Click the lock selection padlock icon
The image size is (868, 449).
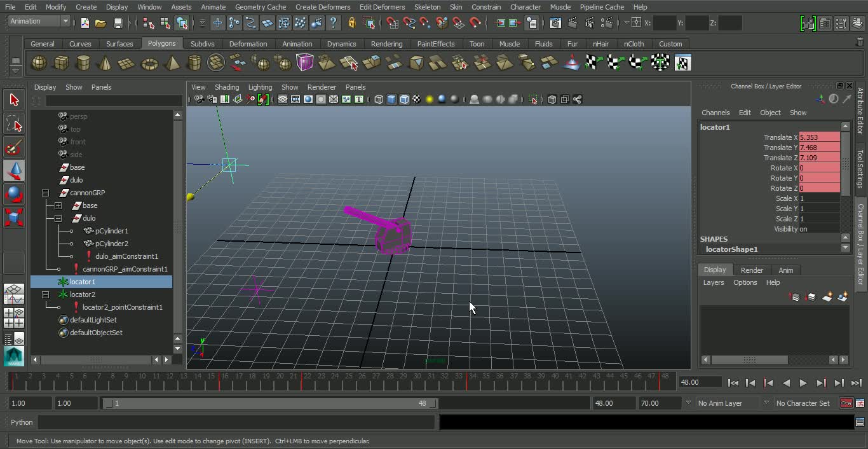tap(352, 23)
